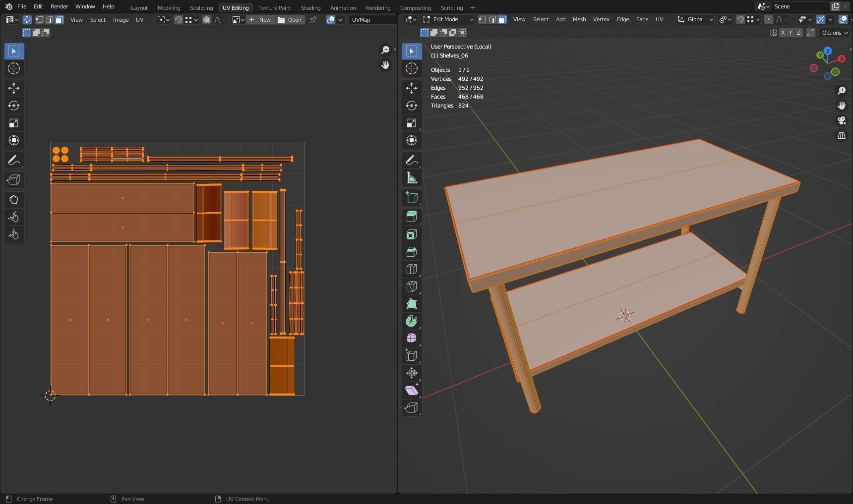Open the Render menu
The width and height of the screenshot is (853, 504).
tap(59, 6)
